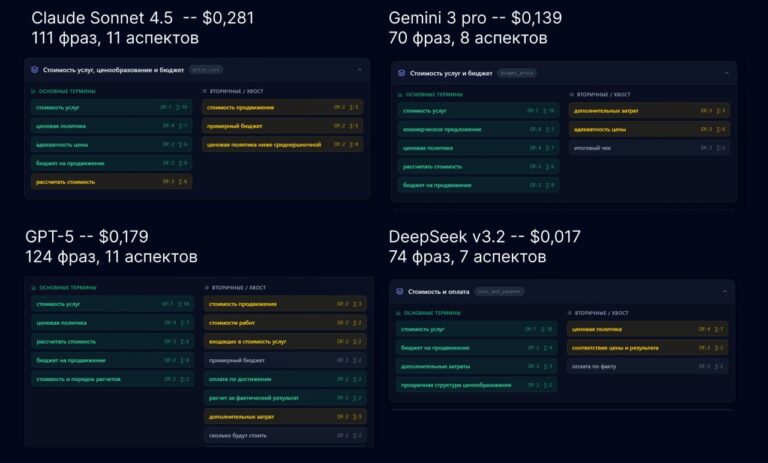Click the count icon on the «итоговый чек» row
This screenshot has height=463, width=768.
pos(720,148)
